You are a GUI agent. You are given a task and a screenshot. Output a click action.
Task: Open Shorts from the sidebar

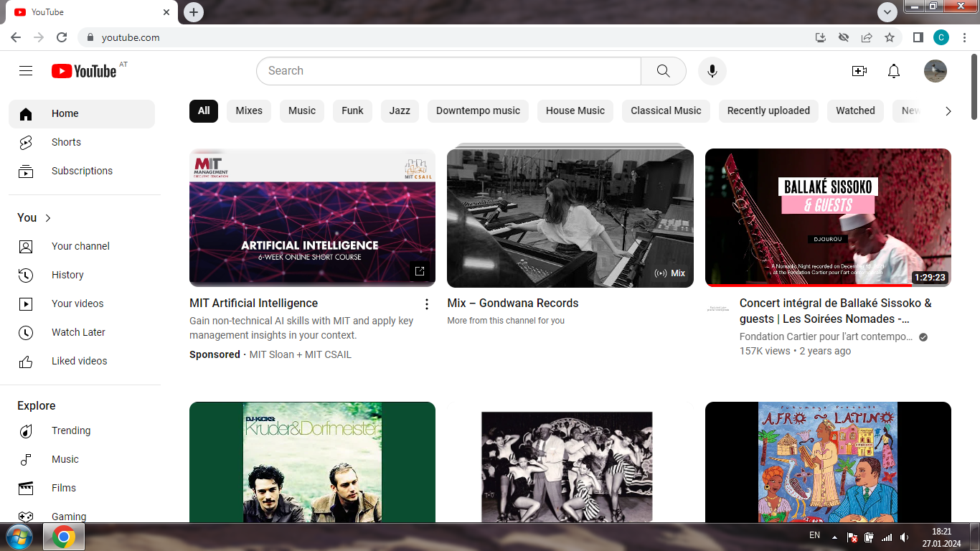66,142
